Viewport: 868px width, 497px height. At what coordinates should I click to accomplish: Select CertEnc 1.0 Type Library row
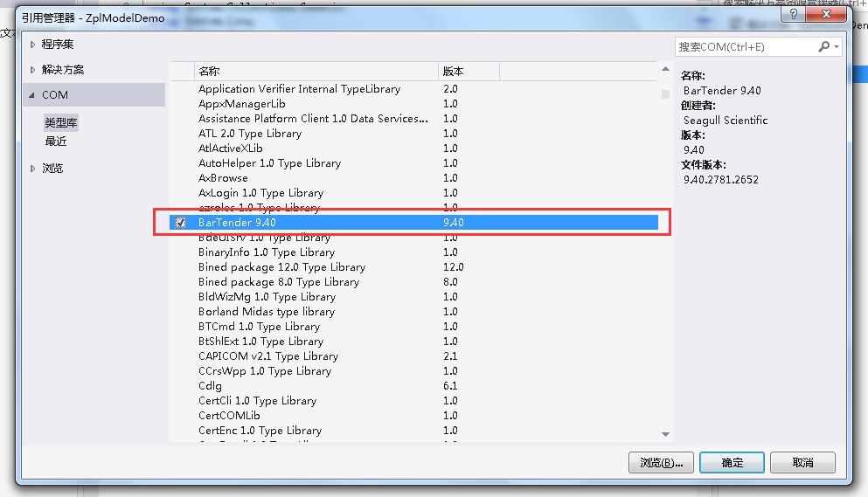tap(413, 431)
